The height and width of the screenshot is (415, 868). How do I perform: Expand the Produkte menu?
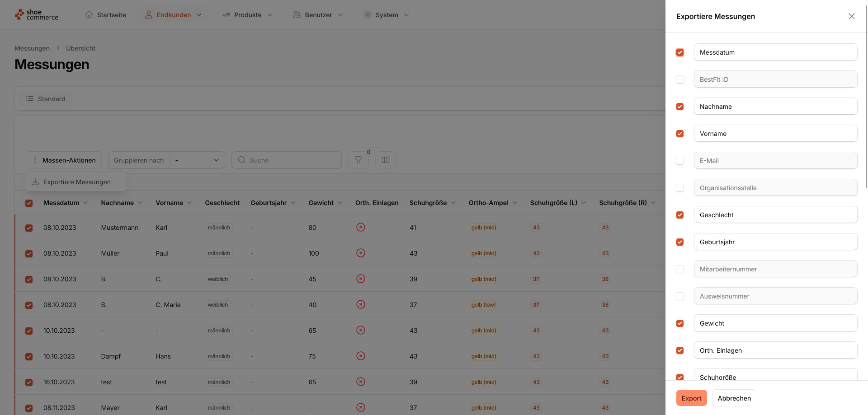(247, 14)
